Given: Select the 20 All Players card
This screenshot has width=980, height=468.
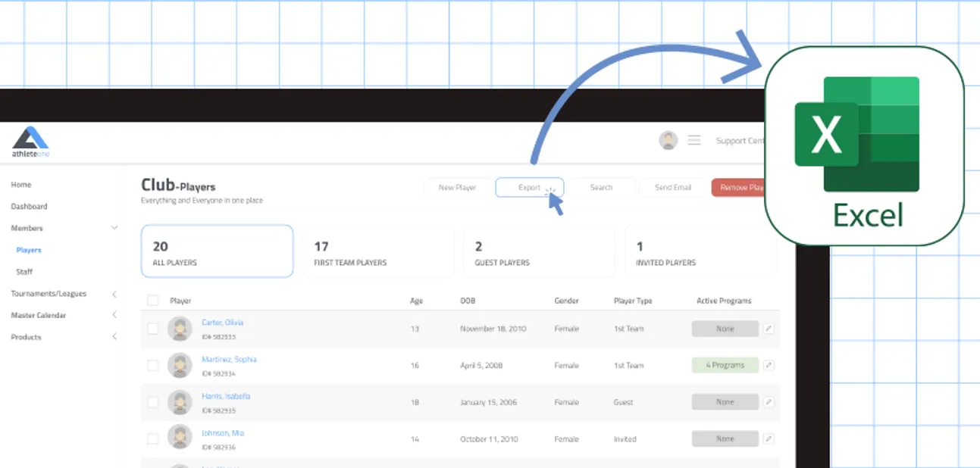Looking at the screenshot, I should 217,251.
